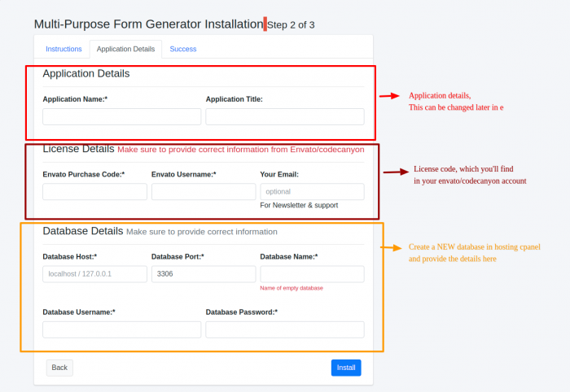570x392 pixels.
Task: Switch to the Instructions tab
Action: (64, 49)
